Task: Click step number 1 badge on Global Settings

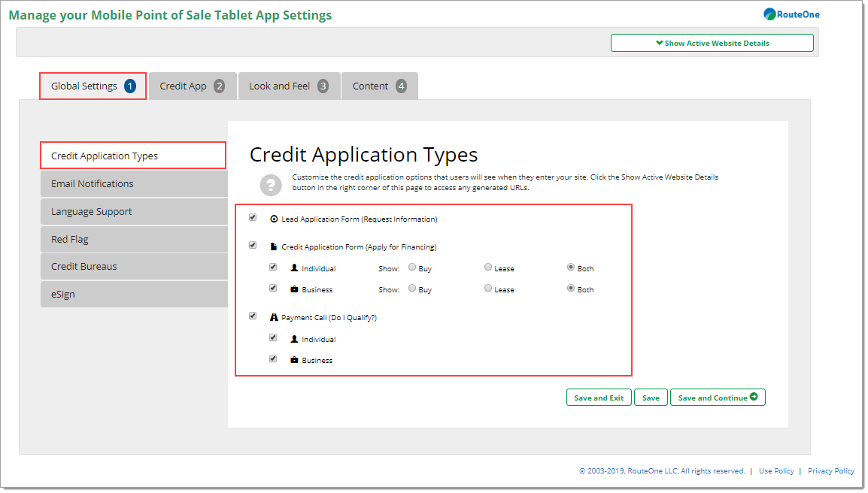Action: click(x=130, y=86)
